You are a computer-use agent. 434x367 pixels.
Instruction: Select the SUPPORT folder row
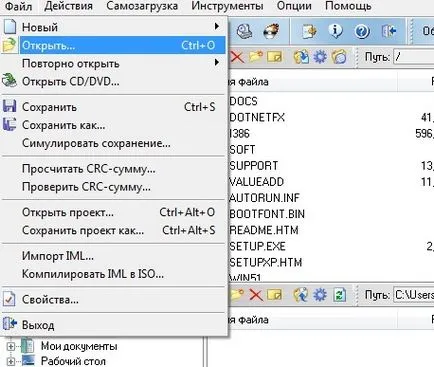254,166
